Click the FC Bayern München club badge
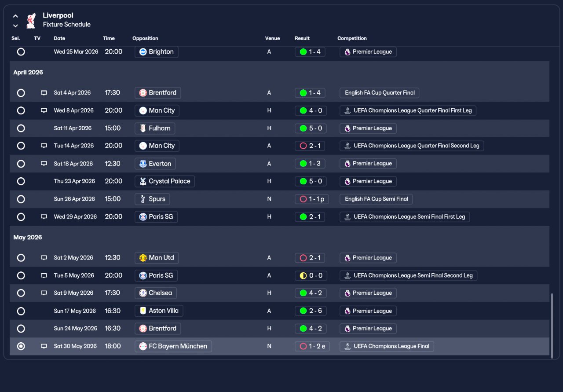The image size is (563, 392). pyautogui.click(x=143, y=346)
